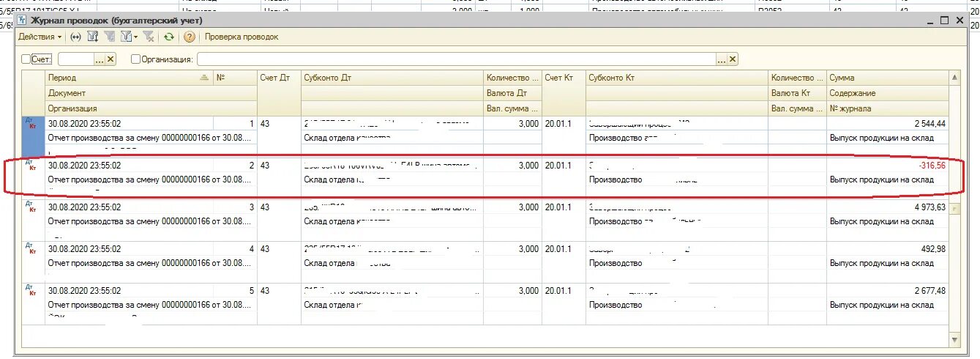
Task: Click the Валюта Дт column header
Action: click(513, 93)
